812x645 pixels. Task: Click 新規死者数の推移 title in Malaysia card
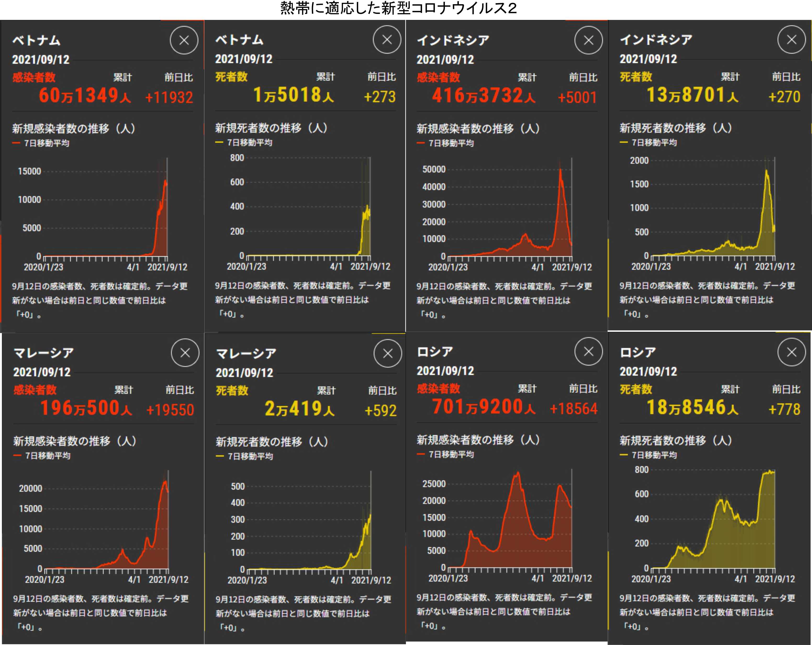click(272, 442)
